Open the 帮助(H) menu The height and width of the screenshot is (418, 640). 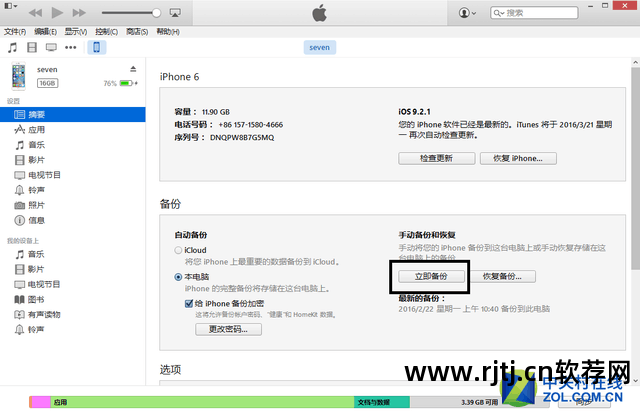168,31
